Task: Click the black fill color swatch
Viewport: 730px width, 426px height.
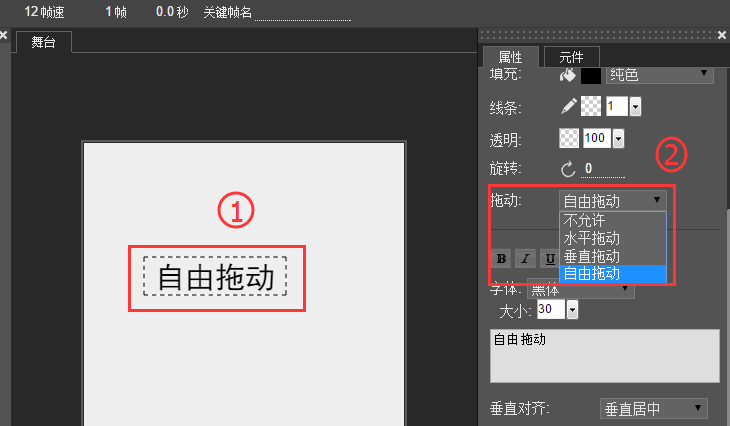Action: click(x=591, y=75)
